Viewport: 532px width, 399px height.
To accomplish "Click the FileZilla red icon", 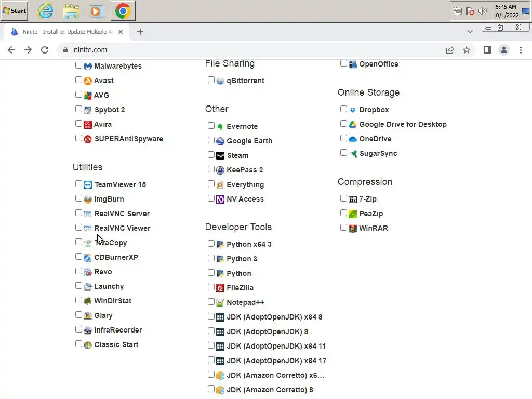I will point(220,288).
